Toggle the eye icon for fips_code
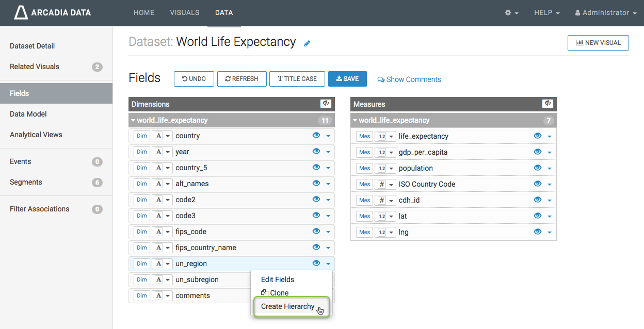Image resolution: width=644 pixels, height=329 pixels. (316, 232)
